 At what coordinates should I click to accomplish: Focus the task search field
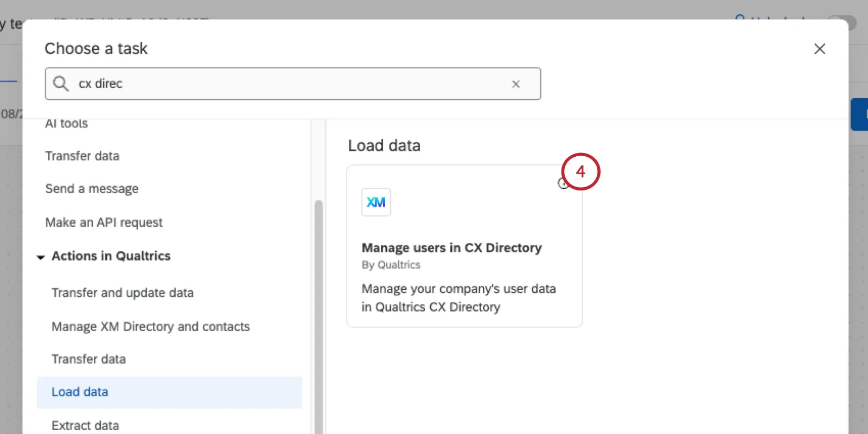293,84
